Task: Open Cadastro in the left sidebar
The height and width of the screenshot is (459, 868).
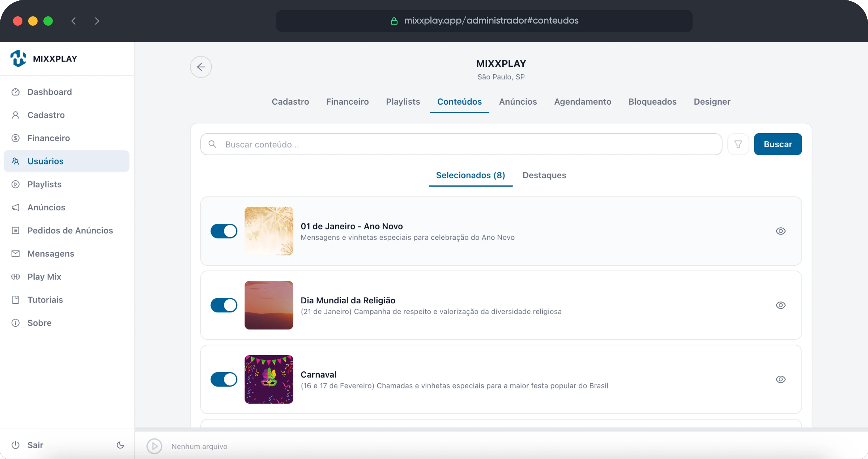Action: (67, 115)
